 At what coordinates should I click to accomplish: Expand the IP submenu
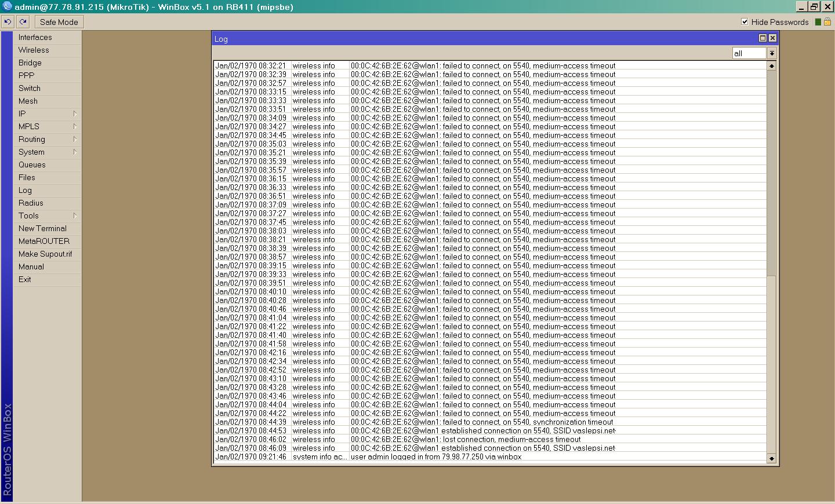click(x=46, y=114)
